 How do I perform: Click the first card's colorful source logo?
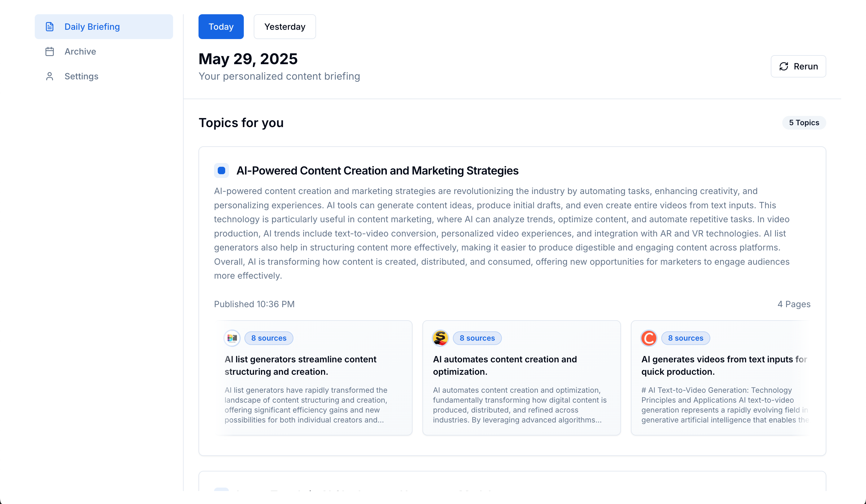pos(232,338)
